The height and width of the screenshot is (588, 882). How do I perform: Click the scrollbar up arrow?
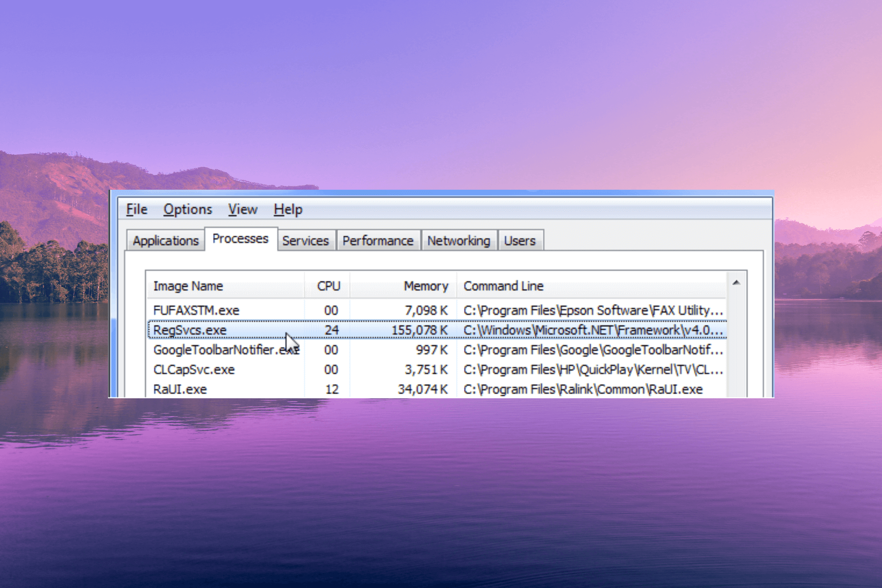[x=736, y=283]
